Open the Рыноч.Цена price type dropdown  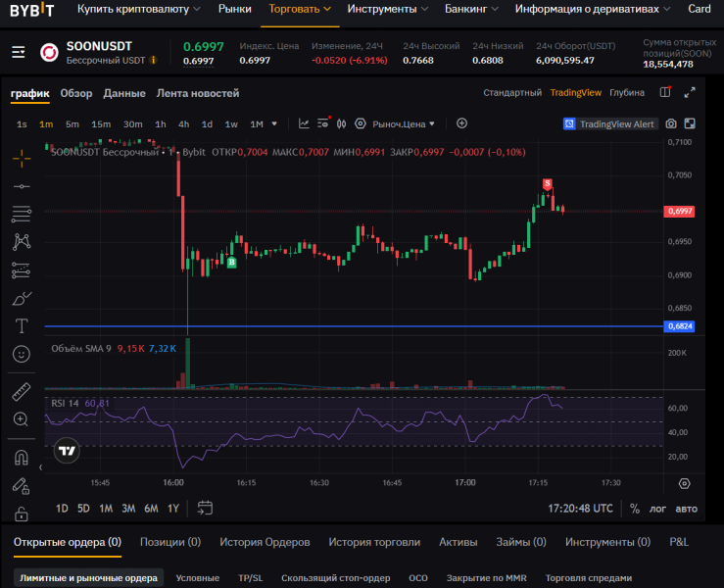coord(404,123)
